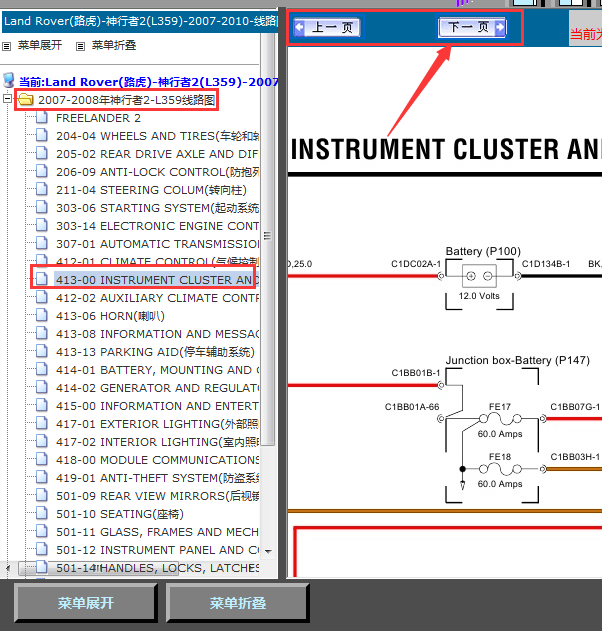Click the Junction box-Battery (P147) label
The width and height of the screenshot is (602, 634).
(518, 360)
